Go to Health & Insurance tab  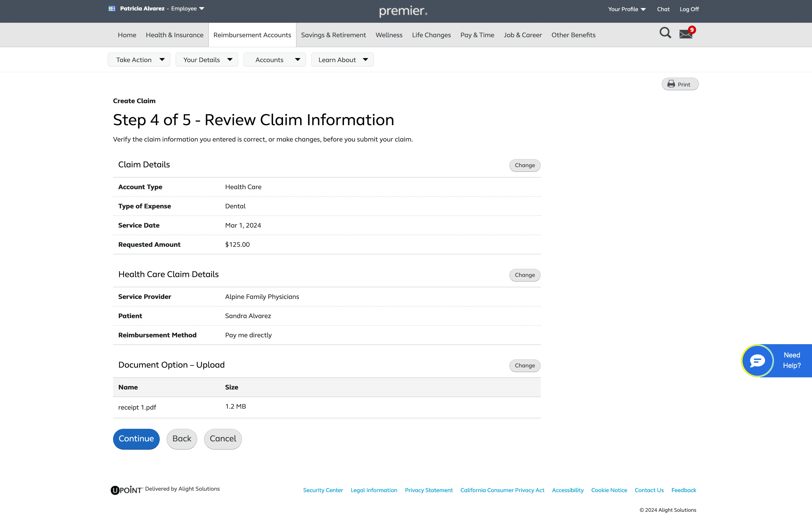pyautogui.click(x=174, y=35)
